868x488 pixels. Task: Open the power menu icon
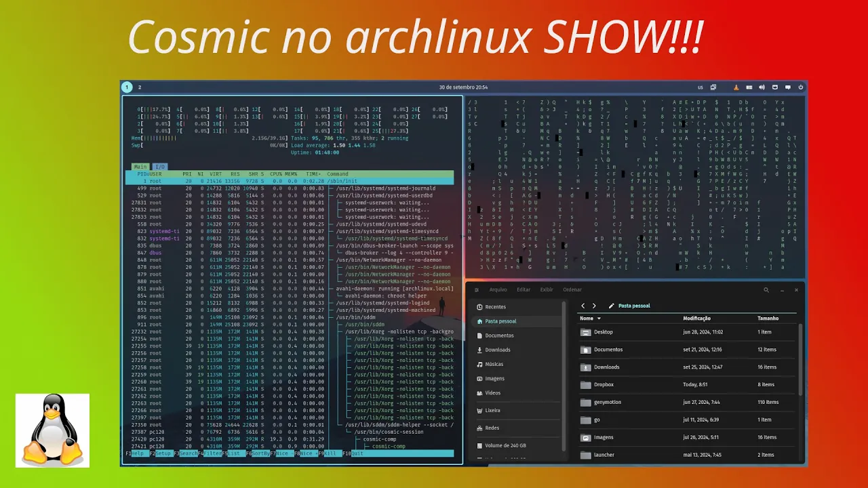click(801, 87)
